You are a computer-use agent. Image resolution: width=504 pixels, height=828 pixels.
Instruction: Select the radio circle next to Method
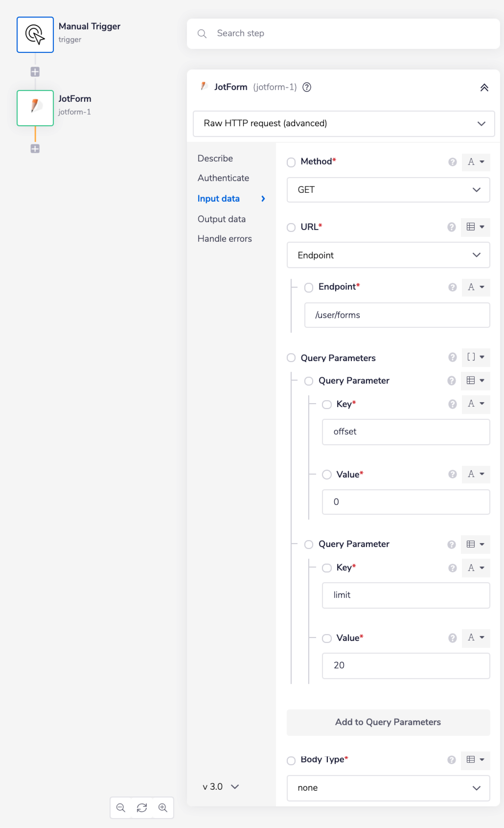click(291, 162)
